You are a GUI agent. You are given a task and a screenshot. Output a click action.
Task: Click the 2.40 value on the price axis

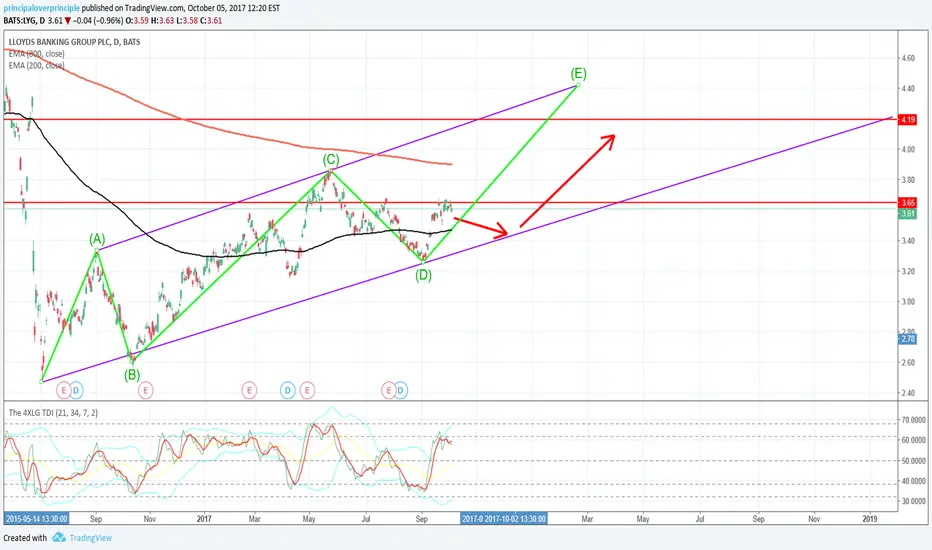point(908,393)
